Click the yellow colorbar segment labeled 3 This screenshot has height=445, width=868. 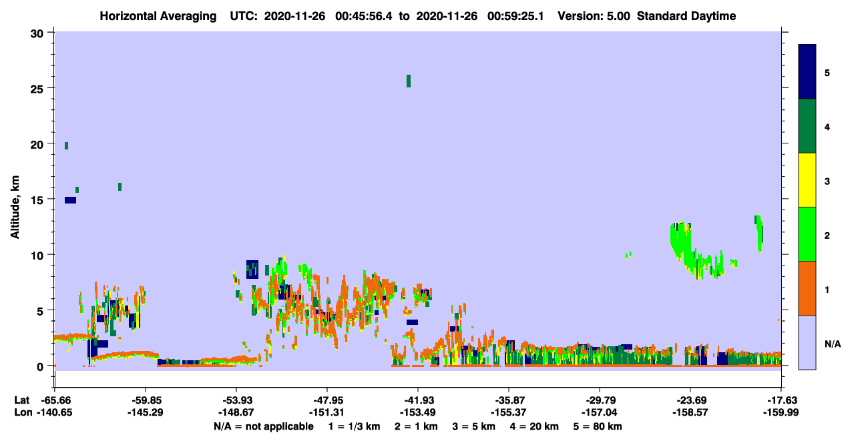(807, 180)
